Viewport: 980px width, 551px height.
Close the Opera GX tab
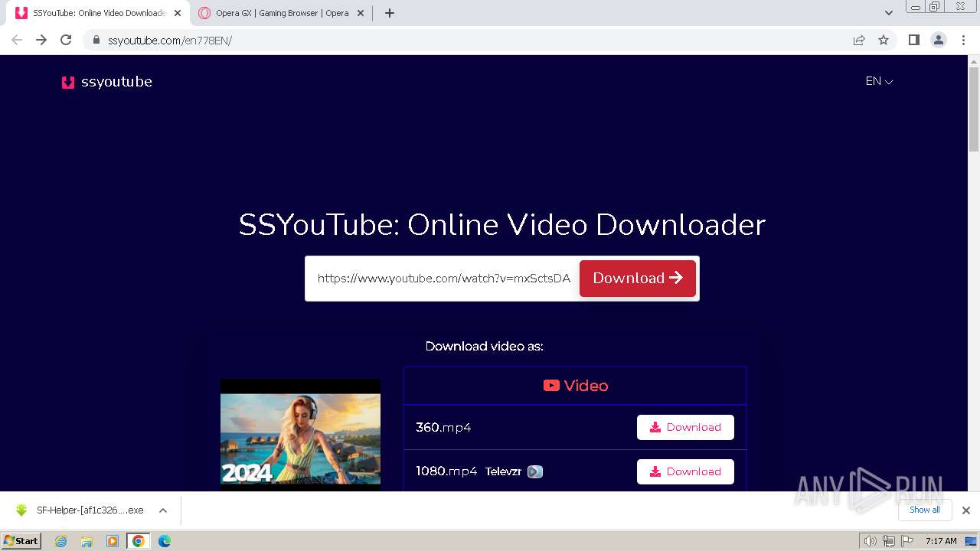click(361, 13)
